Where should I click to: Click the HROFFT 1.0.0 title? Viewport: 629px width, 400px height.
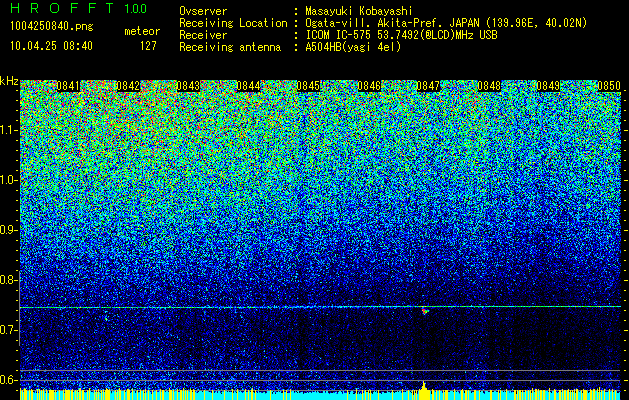click(79, 8)
